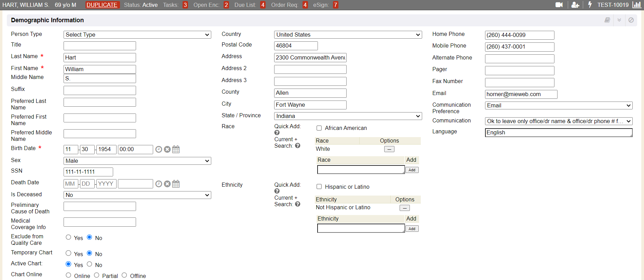Open the Due List counter
The width and height of the screenshot is (644, 280).
pos(263,5)
